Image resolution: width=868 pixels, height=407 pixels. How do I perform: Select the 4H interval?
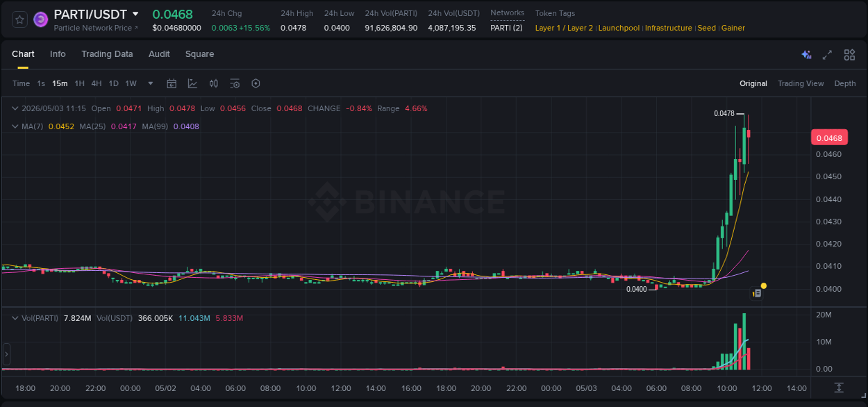coord(96,83)
